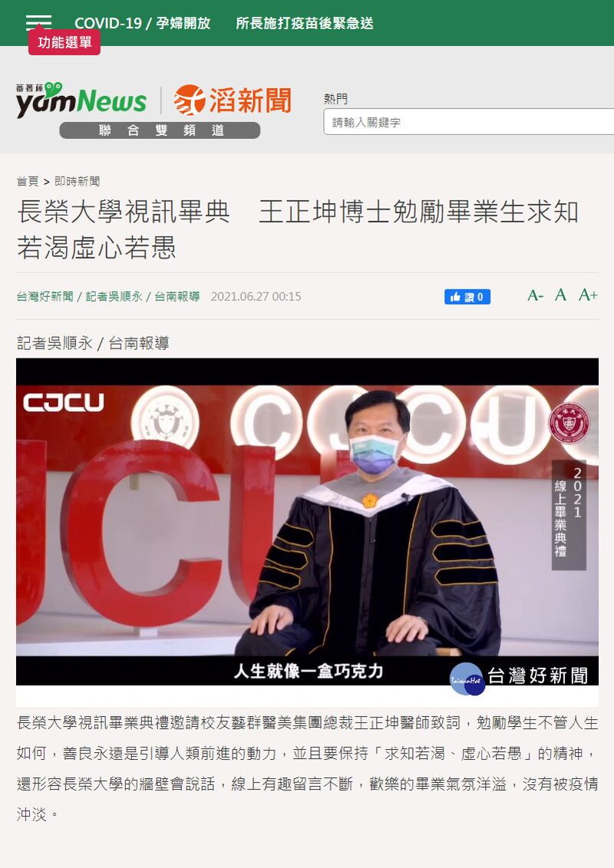Click the 記者吳順永 author link
The image size is (614, 868).
click(114, 296)
